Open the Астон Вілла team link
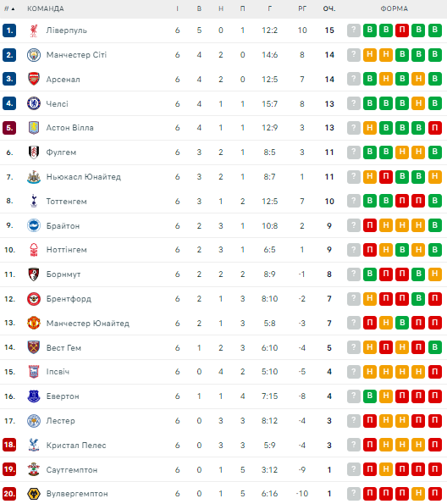 pos(70,128)
